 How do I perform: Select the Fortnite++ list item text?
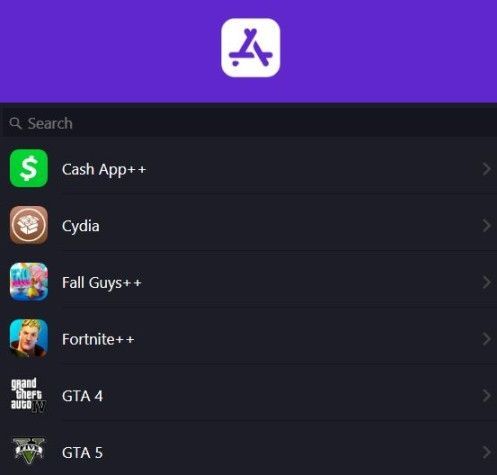click(x=98, y=339)
